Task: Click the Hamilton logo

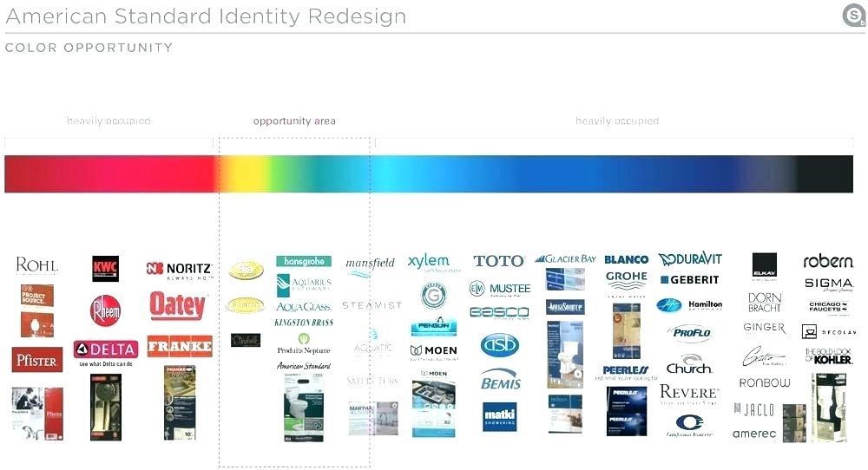Action: [689, 304]
